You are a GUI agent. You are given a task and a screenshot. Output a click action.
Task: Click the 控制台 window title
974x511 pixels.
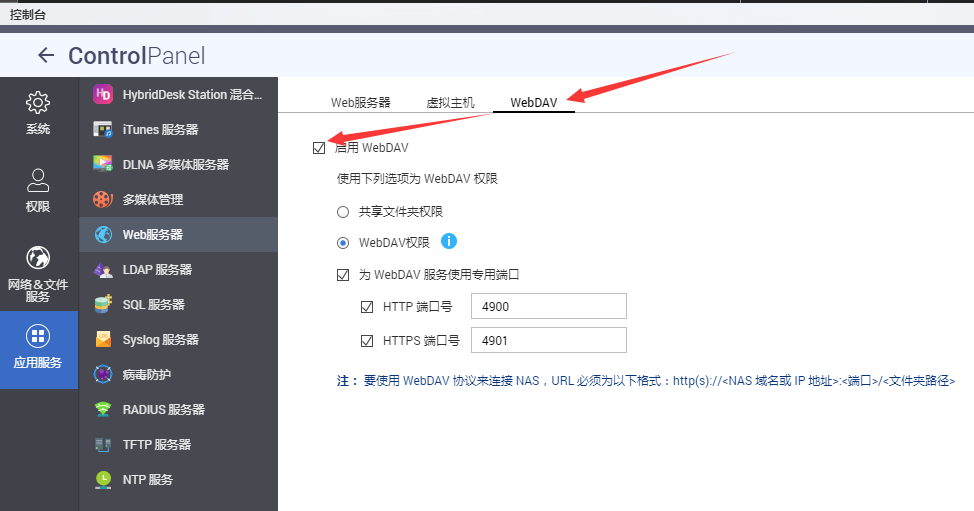(27, 14)
